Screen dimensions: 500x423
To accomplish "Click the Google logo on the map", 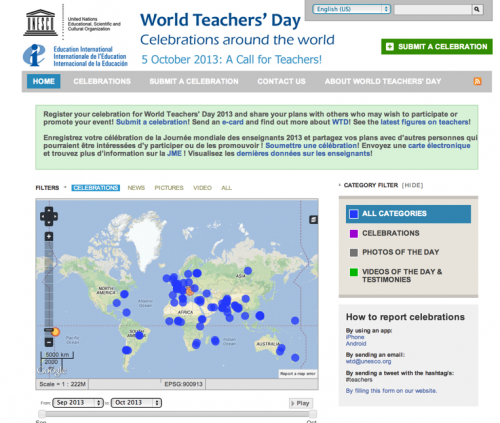I will (x=52, y=370).
